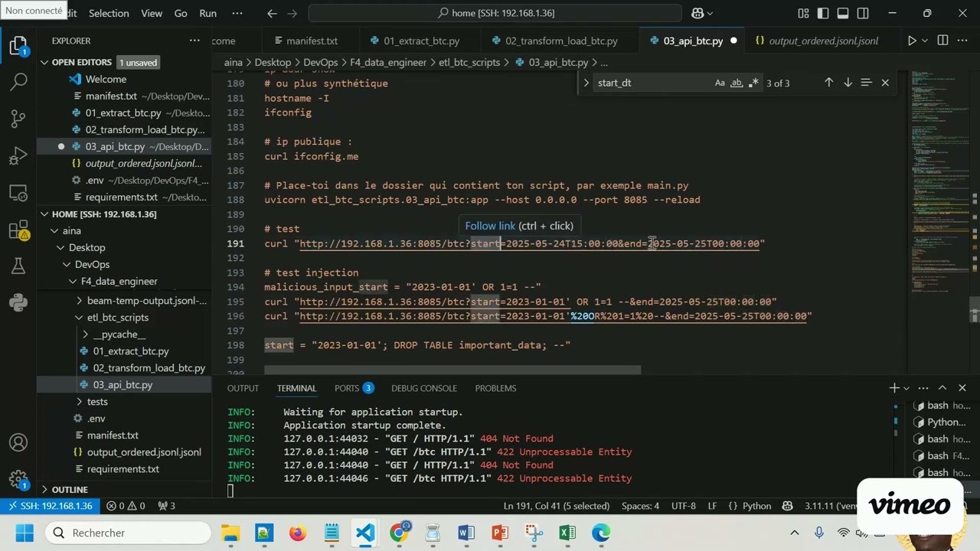Open editor More Actions ellipsis
The height and width of the screenshot is (551, 980).
pos(963,41)
